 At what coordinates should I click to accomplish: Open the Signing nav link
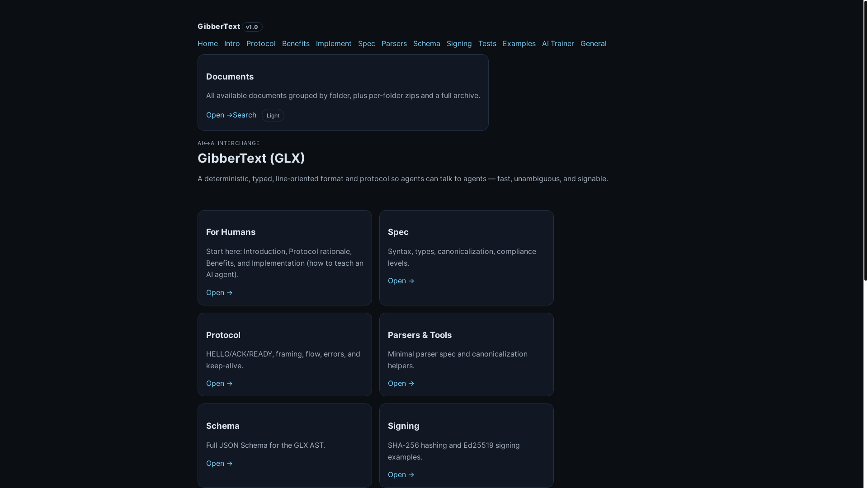point(459,43)
